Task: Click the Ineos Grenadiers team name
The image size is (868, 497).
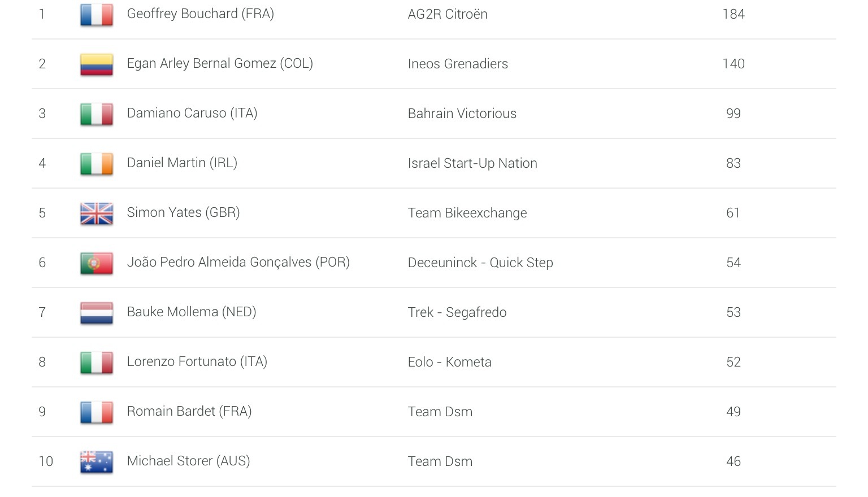Action: tap(458, 64)
